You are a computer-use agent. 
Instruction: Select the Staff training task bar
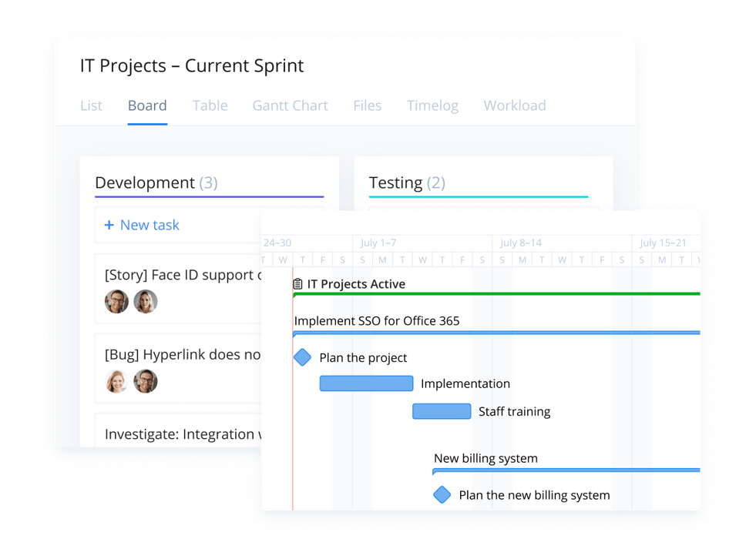tap(442, 411)
